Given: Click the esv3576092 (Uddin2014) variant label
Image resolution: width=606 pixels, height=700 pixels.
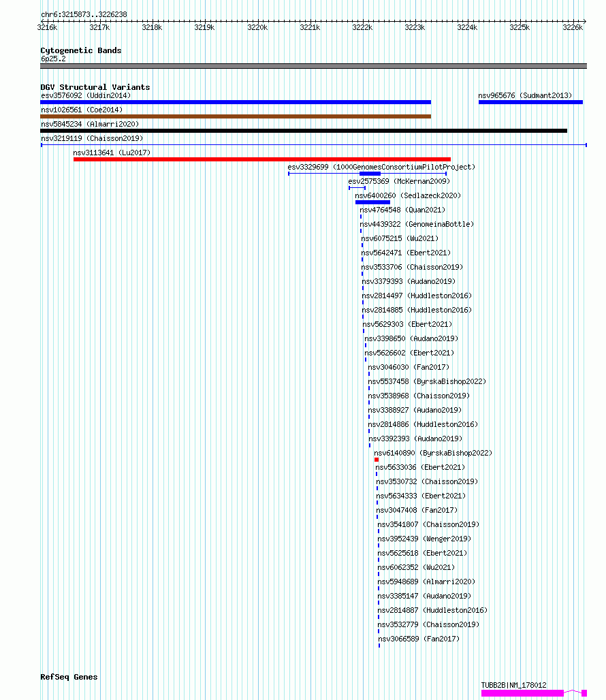Looking at the screenshot, I should 86,95.
